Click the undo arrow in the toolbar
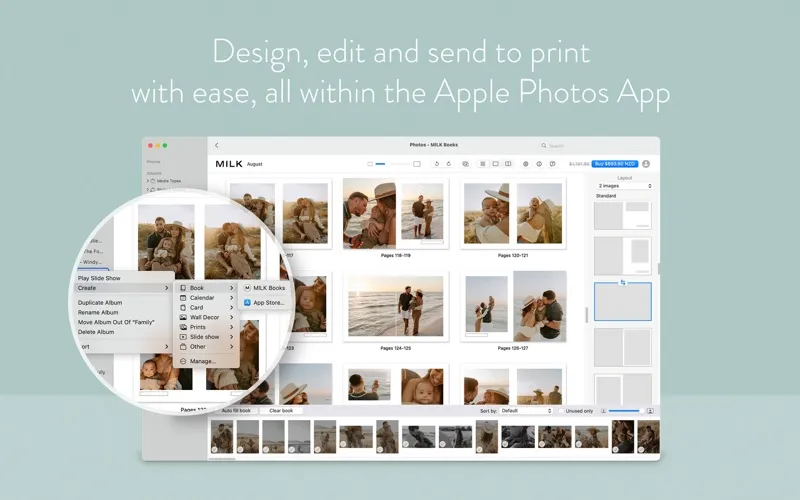Screen dimensions: 800x500 (x=436, y=164)
